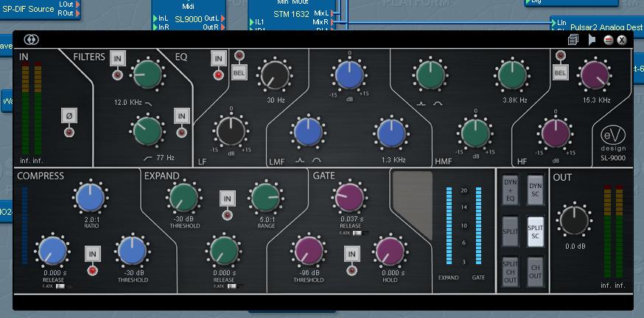Click the green HMF gain dB knob

475,133
